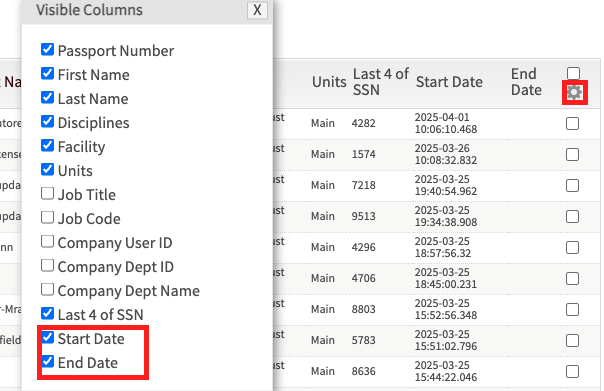Click start date 2025-04-01 10:06:10.468

click(446, 123)
